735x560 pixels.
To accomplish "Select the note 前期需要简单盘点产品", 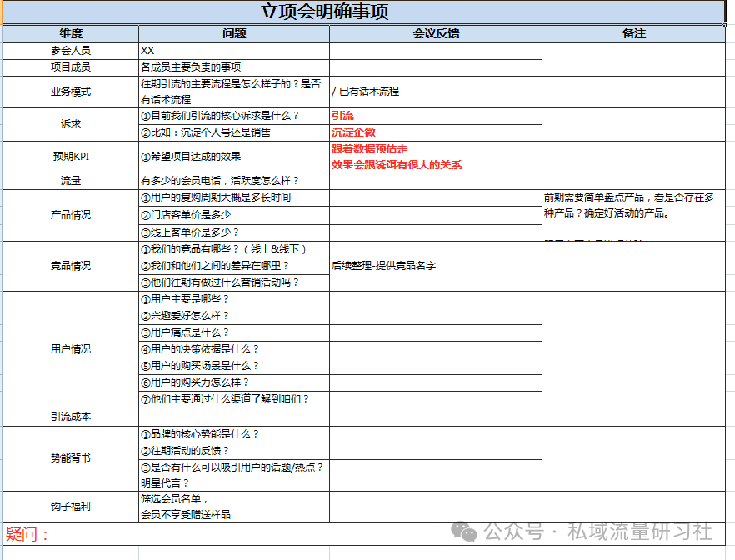I will coord(633,215).
